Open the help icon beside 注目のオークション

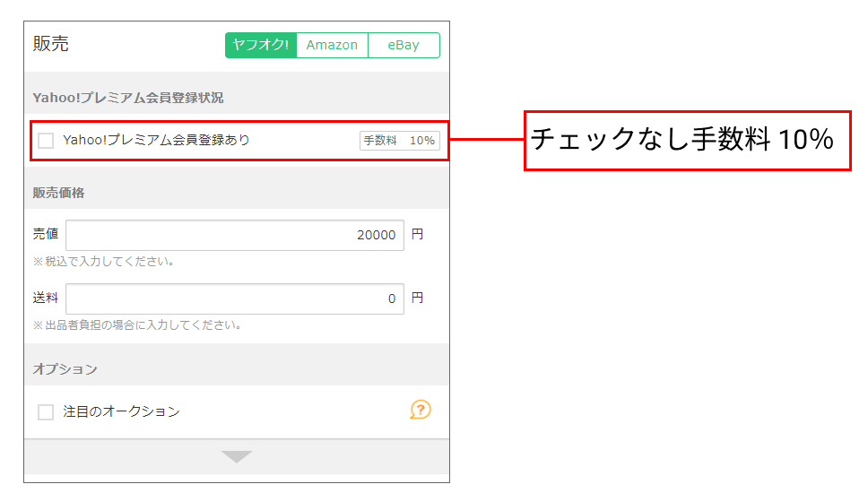coord(421,410)
